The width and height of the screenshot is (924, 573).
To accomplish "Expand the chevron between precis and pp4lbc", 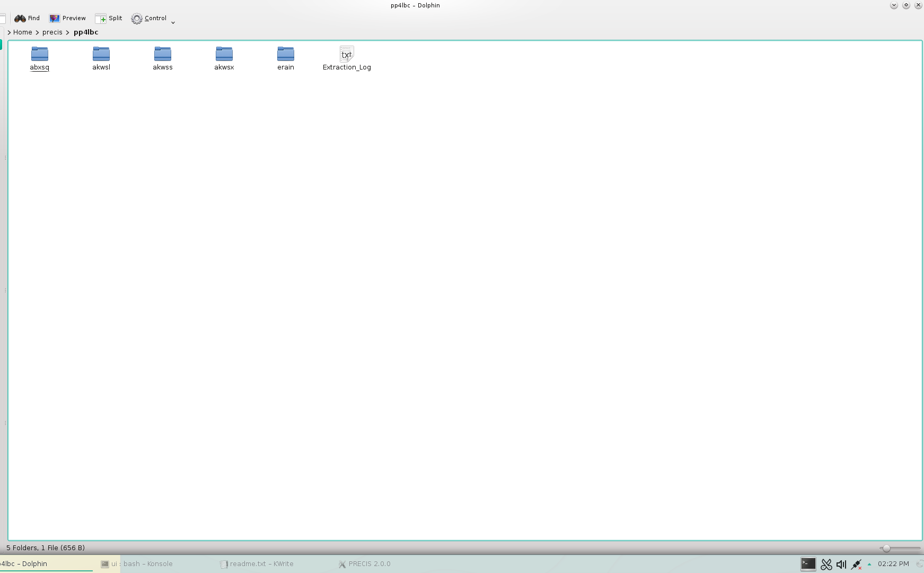I will [x=68, y=32].
